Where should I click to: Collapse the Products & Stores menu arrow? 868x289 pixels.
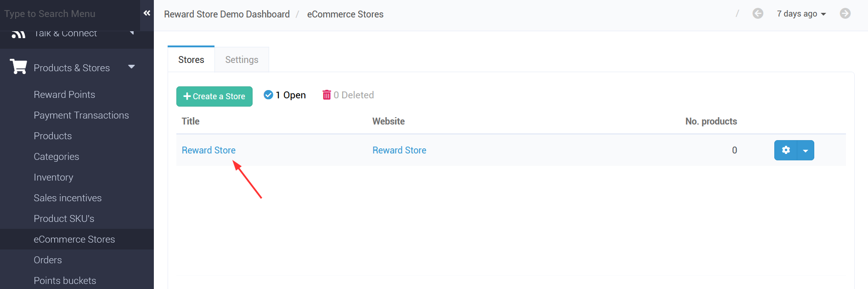click(x=131, y=67)
